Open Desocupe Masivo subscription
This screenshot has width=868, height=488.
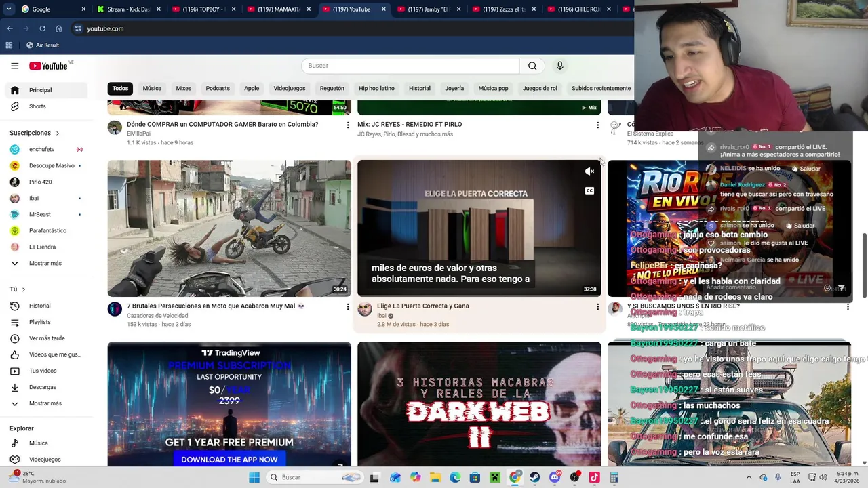click(46, 165)
